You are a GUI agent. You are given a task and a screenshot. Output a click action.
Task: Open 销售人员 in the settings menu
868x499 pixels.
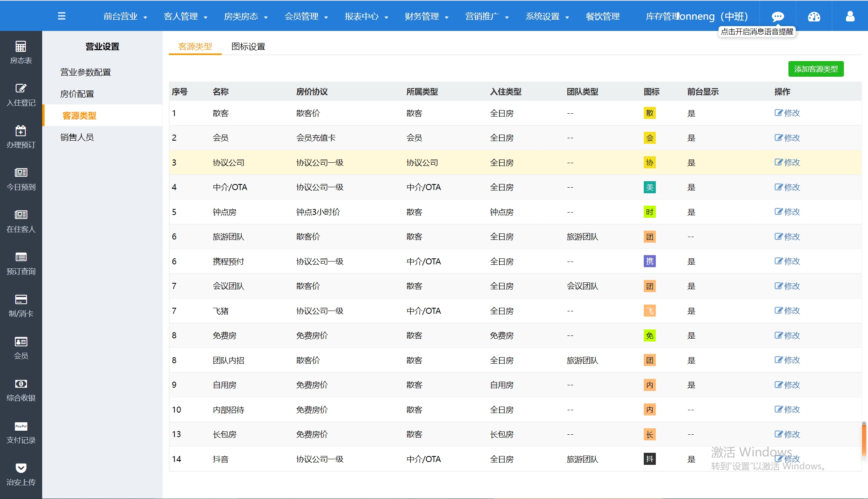pos(77,137)
